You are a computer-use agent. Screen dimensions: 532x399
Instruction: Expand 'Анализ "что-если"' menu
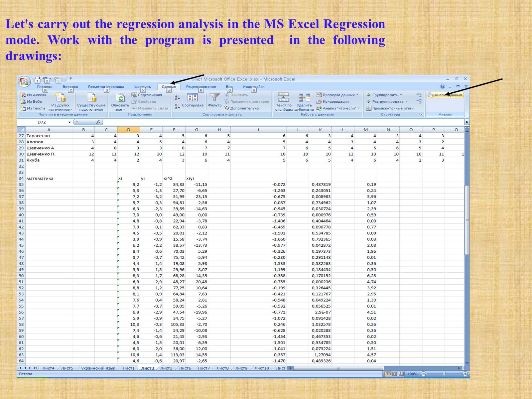coord(338,108)
